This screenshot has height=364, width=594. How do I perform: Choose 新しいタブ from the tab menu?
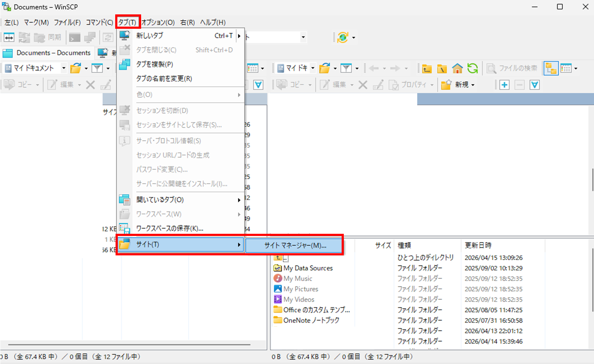pyautogui.click(x=149, y=36)
